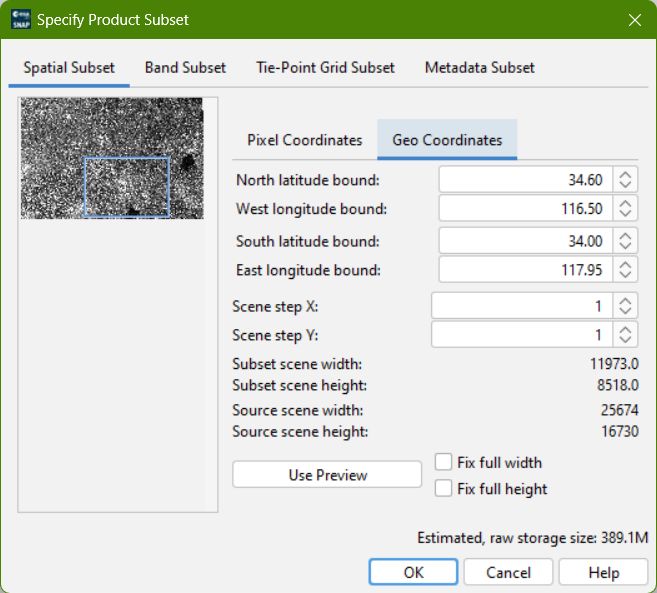This screenshot has height=593, width=657.
Task: Click the Subset scene width value 11973.0
Action: 614,364
